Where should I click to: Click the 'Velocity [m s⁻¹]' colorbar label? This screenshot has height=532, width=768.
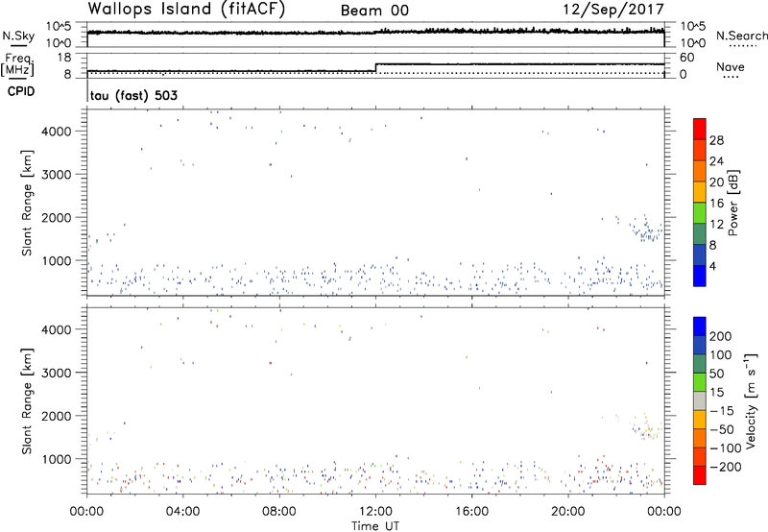(751, 400)
